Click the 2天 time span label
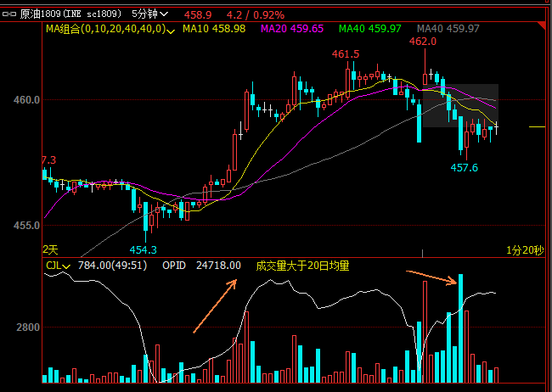Screen dimensions: 552x392 coord(50,249)
